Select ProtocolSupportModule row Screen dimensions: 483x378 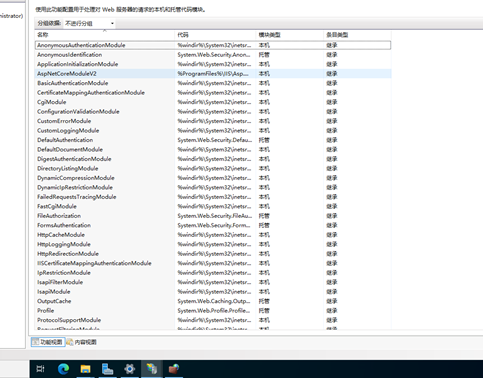tap(213, 320)
